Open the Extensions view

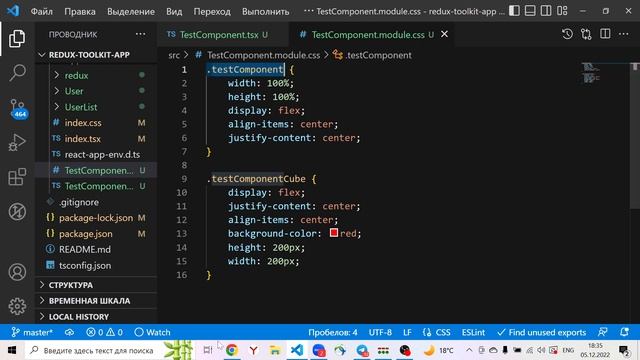coord(17,177)
